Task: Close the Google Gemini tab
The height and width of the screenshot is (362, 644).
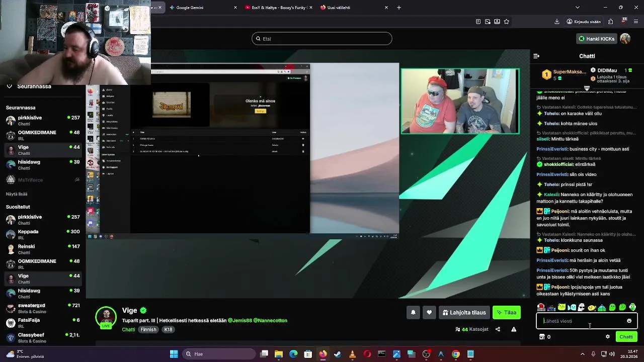Action: pos(235,8)
